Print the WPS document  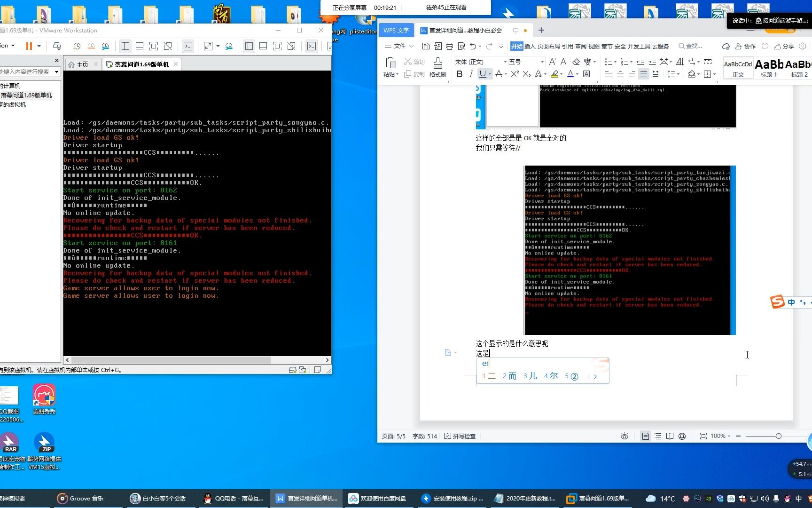click(449, 46)
